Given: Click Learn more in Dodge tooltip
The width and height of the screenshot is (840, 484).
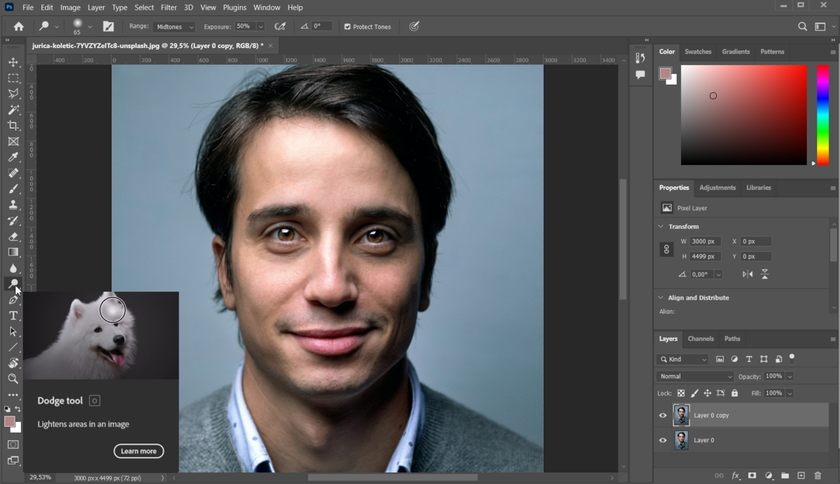Looking at the screenshot, I should [x=138, y=451].
